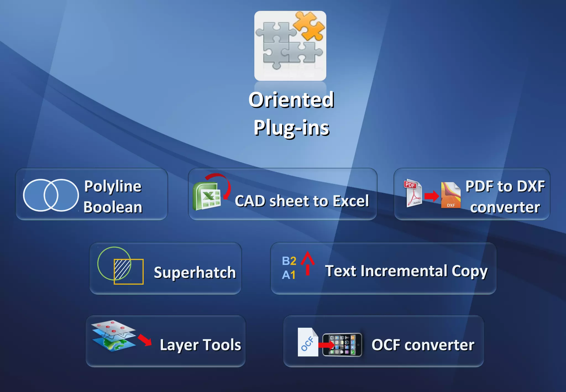Click the Superhatch circle-and-square icon

click(x=120, y=266)
